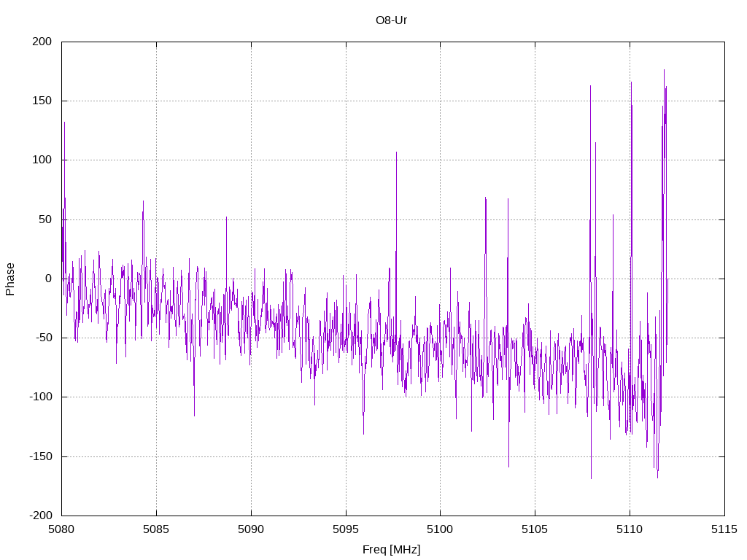This screenshot has width=747, height=560.
Task: Click x-axis tick label 5080
Action: point(61,529)
